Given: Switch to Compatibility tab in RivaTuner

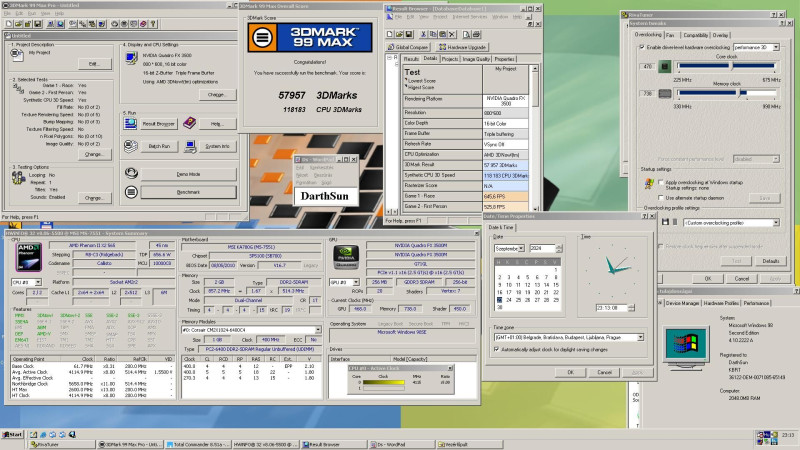Looking at the screenshot, I should (696, 35).
